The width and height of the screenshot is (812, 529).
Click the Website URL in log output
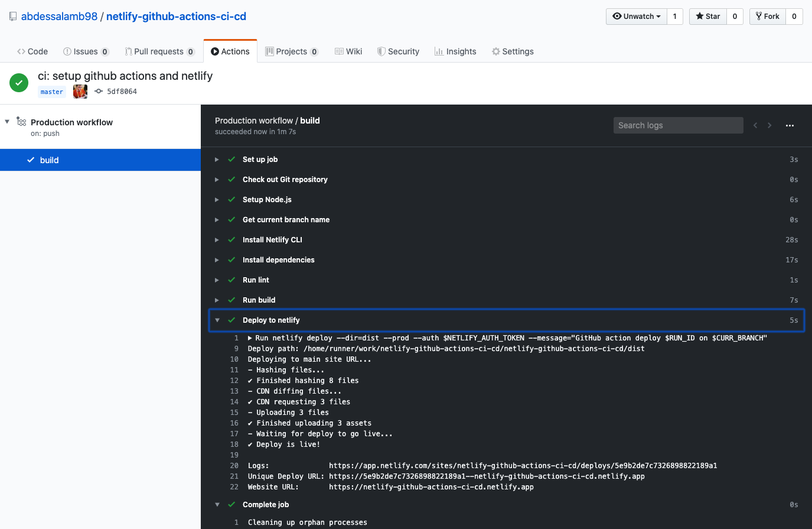[x=431, y=487]
